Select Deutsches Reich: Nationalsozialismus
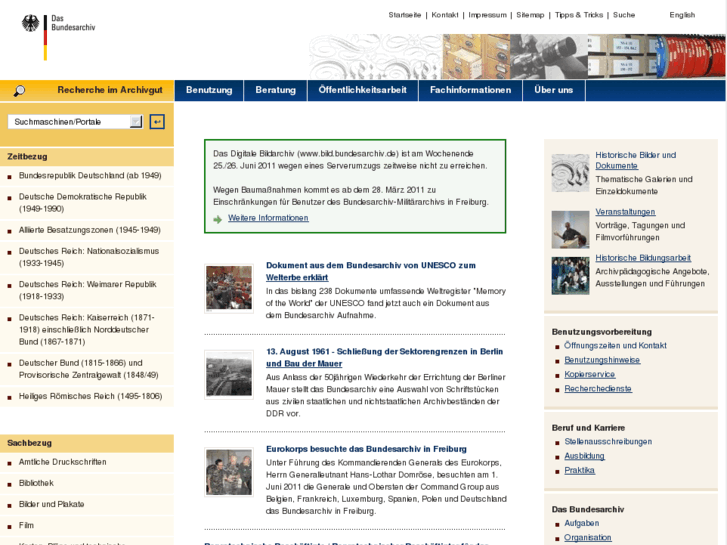 [x=89, y=257]
